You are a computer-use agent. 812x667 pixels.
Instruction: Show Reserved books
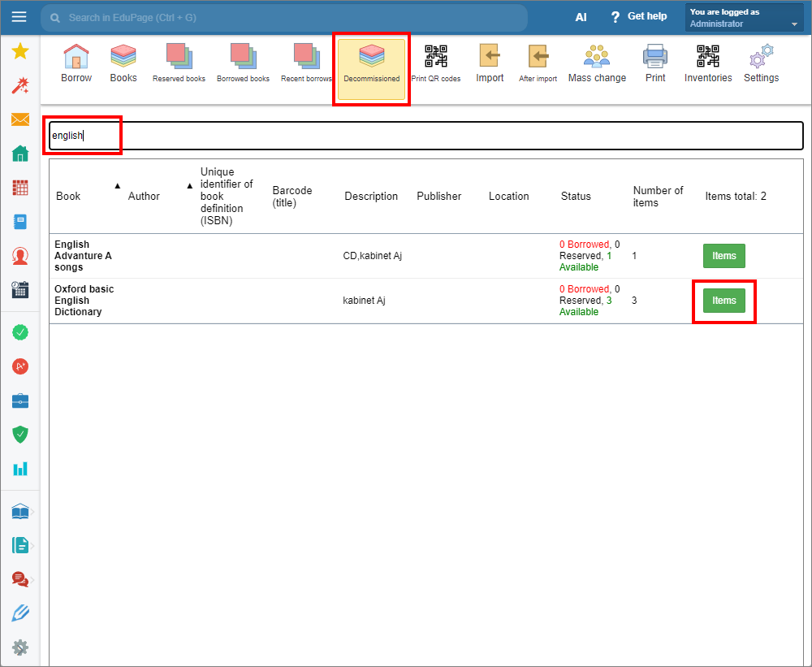coord(179,63)
